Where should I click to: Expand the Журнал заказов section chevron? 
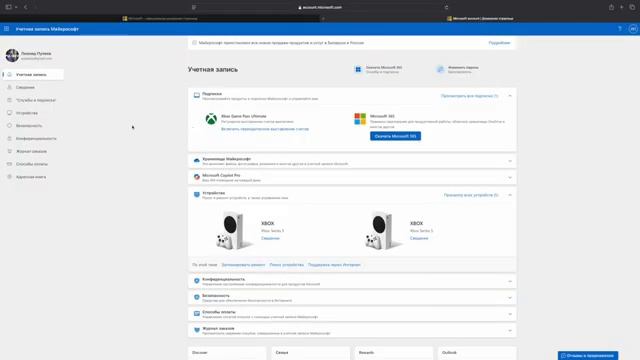[x=510, y=330]
